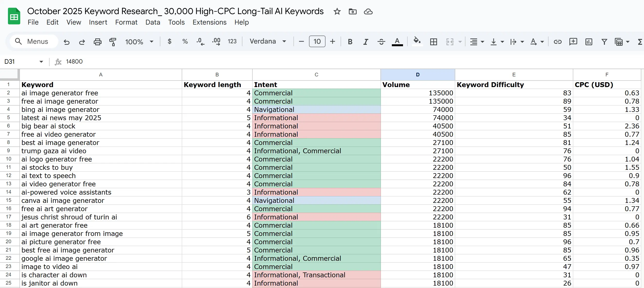644x288 pixels.
Task: Toggle strikethrough formatting
Action: click(x=381, y=42)
